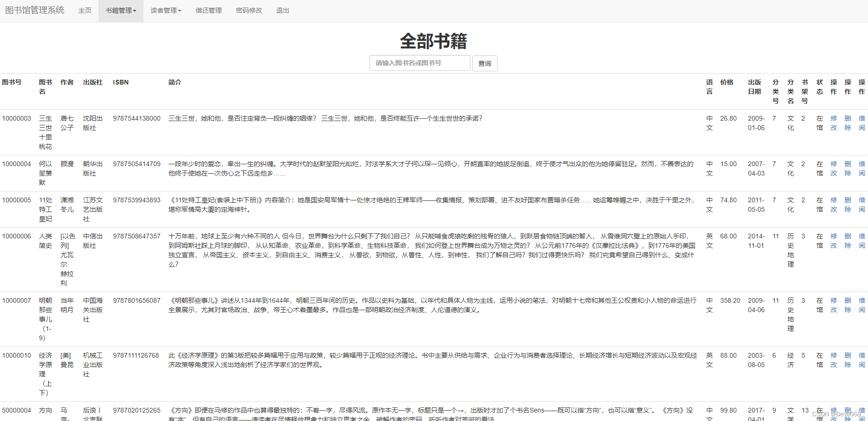The width and height of the screenshot is (868, 421).
Task: Click the 出版日期 column header
Action: click(x=755, y=87)
